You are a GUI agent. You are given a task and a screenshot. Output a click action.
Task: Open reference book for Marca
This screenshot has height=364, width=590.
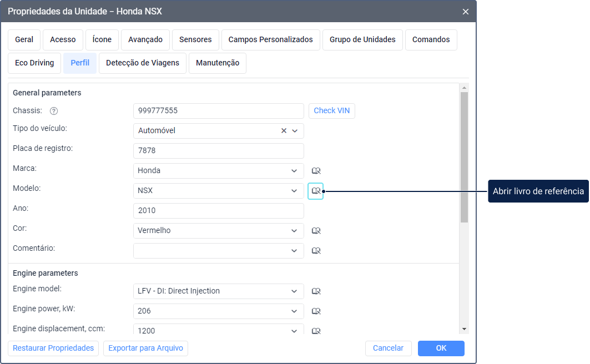coord(316,171)
